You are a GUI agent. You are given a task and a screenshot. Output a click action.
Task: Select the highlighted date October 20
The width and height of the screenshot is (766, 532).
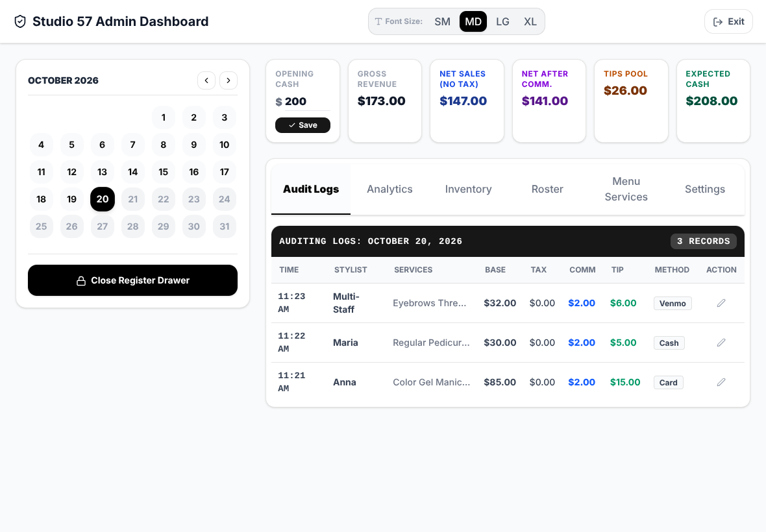(103, 199)
